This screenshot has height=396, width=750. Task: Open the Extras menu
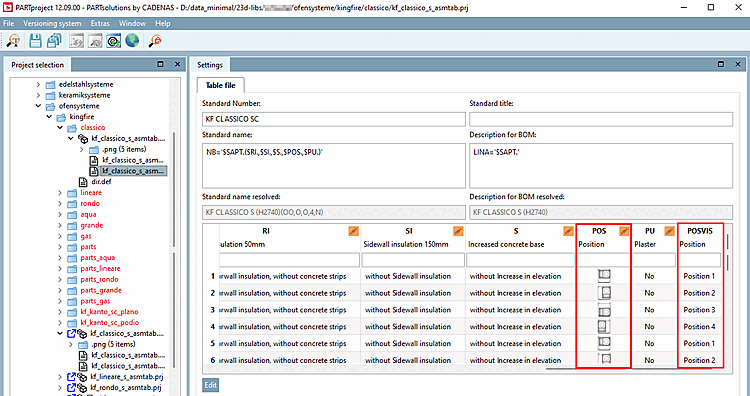pyautogui.click(x=100, y=23)
